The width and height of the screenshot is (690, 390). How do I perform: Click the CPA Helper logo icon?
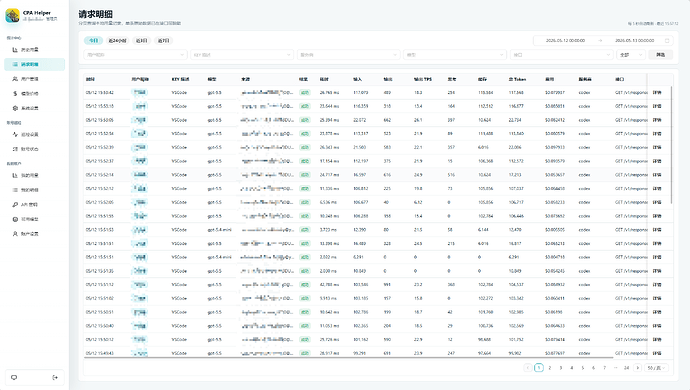click(12, 16)
